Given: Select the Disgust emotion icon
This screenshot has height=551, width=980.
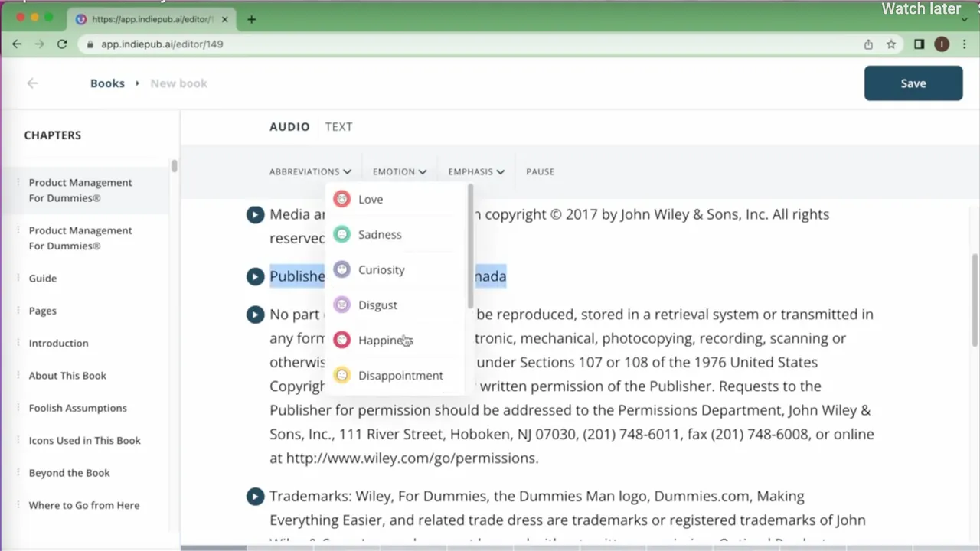Looking at the screenshot, I should (x=342, y=305).
